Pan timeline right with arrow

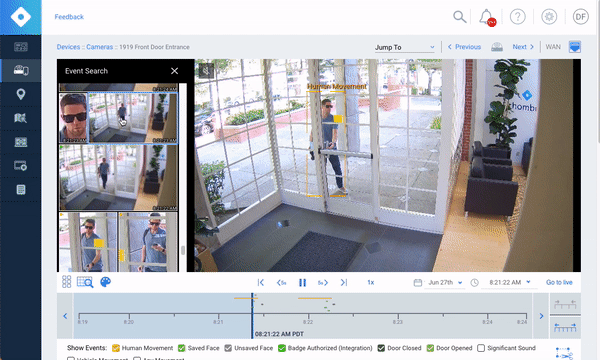coord(541,316)
